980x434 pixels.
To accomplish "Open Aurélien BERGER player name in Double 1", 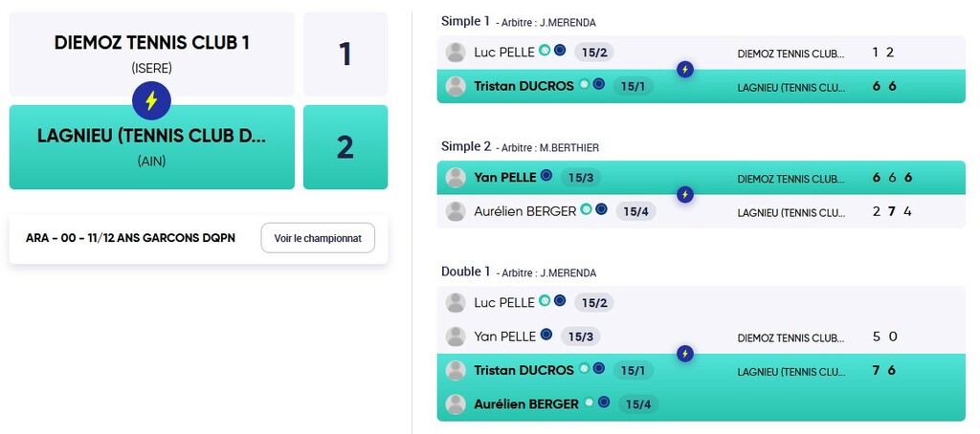I will coord(526,403).
